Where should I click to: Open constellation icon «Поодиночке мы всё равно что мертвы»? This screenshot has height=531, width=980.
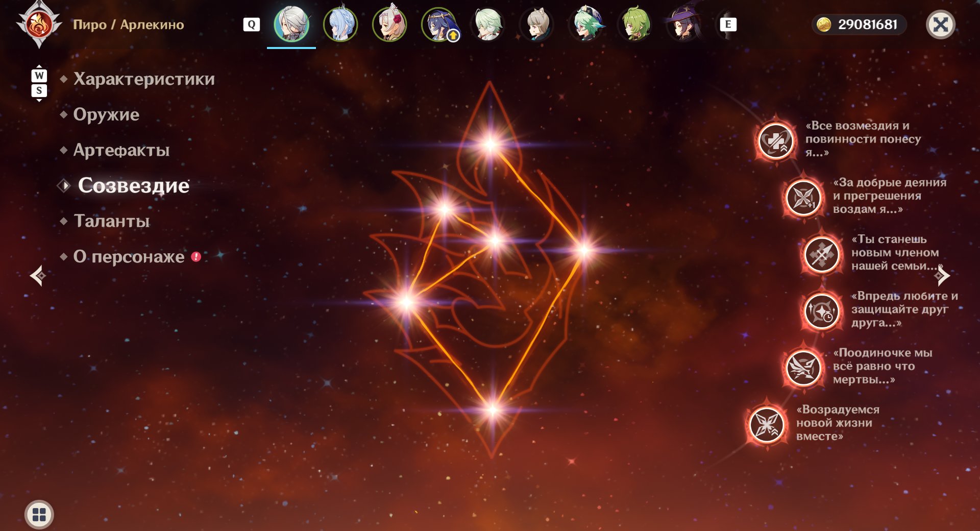(803, 367)
